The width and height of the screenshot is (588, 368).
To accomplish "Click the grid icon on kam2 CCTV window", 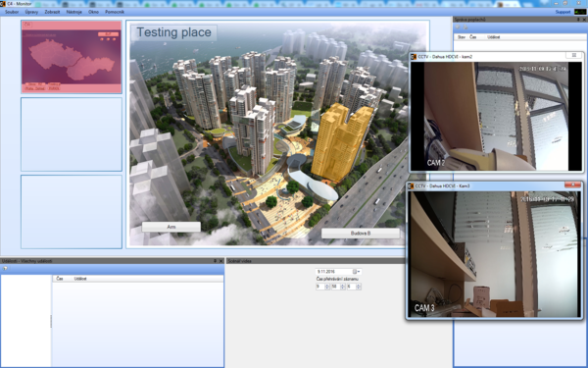I will click(x=573, y=55).
